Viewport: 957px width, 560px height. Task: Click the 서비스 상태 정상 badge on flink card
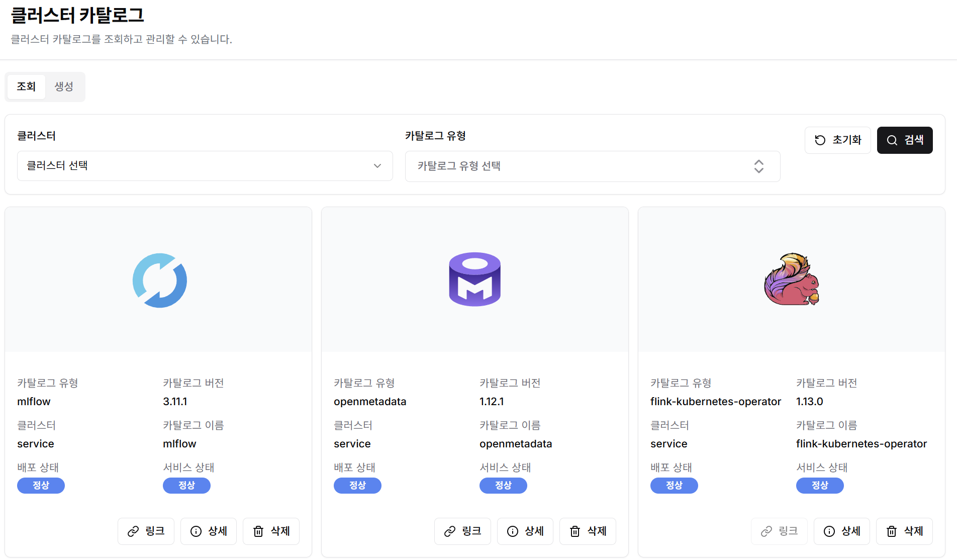coord(820,486)
